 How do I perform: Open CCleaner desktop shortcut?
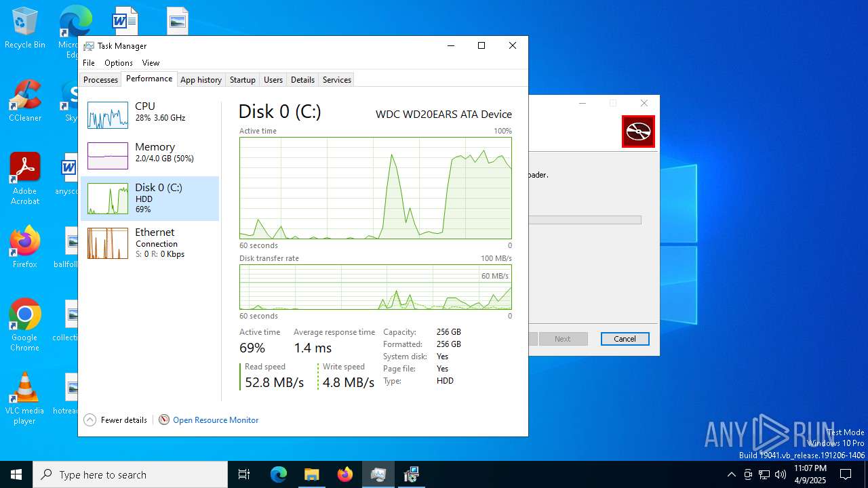coord(25,101)
